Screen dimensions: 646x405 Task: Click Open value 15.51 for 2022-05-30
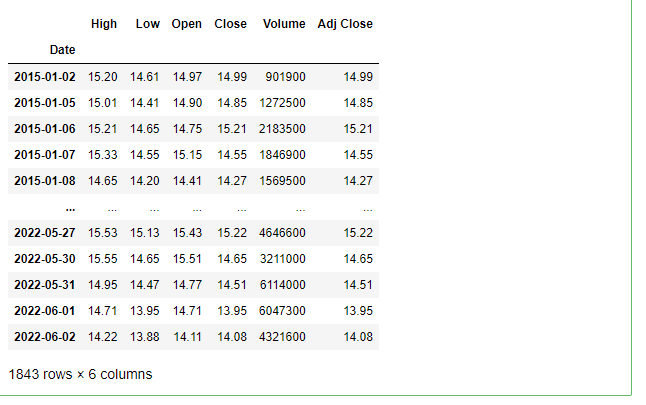(x=187, y=259)
